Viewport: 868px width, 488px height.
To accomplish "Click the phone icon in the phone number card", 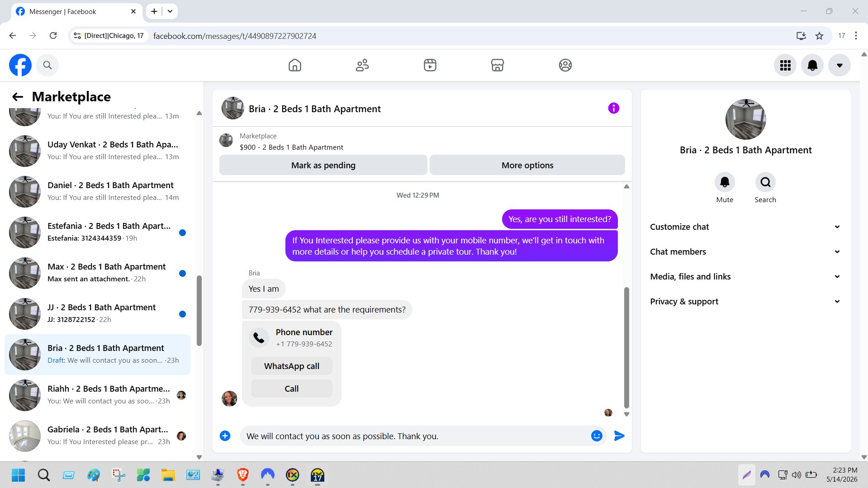I will click(x=259, y=337).
